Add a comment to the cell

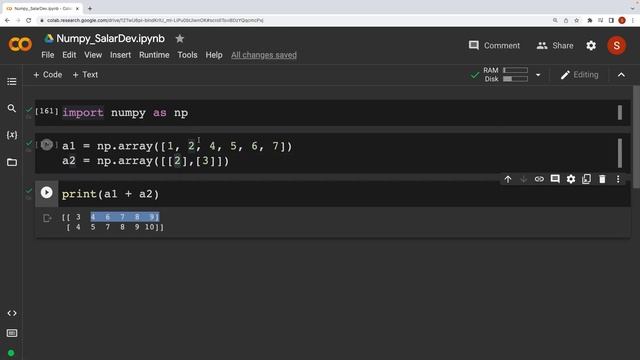coord(555,179)
